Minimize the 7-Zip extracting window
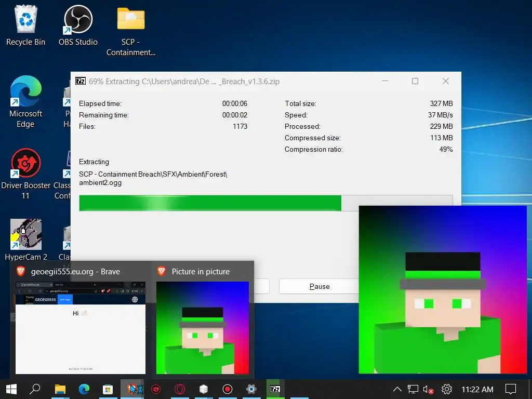The height and width of the screenshot is (399, 532). [x=385, y=81]
